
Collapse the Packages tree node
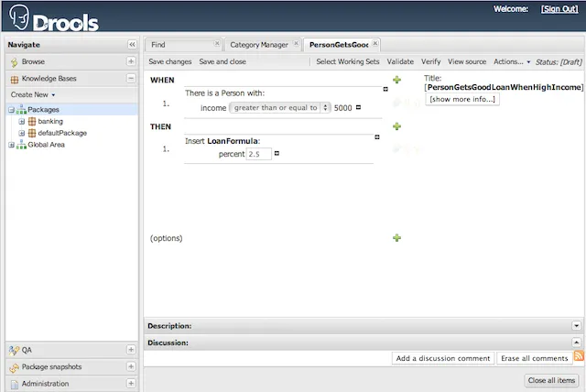pos(11,110)
